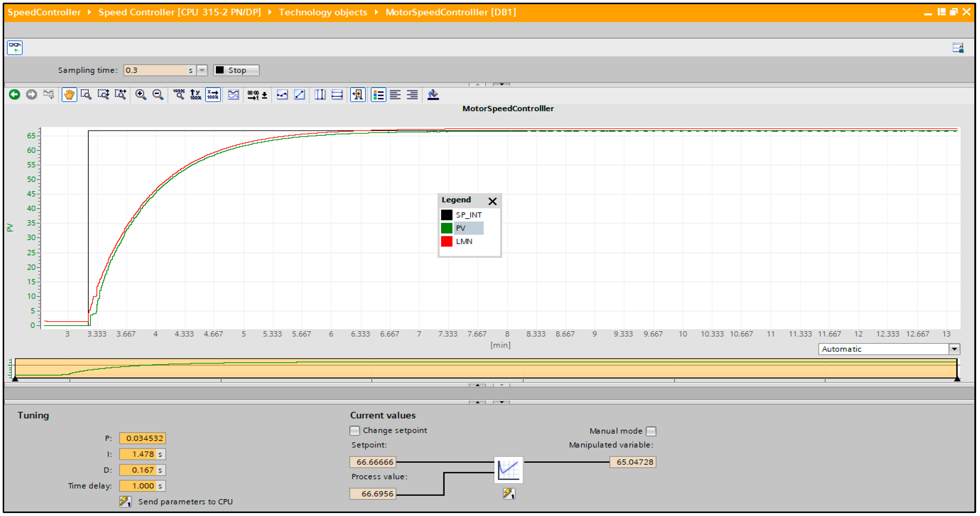Tick the Manual mode checkbox

tap(651, 431)
